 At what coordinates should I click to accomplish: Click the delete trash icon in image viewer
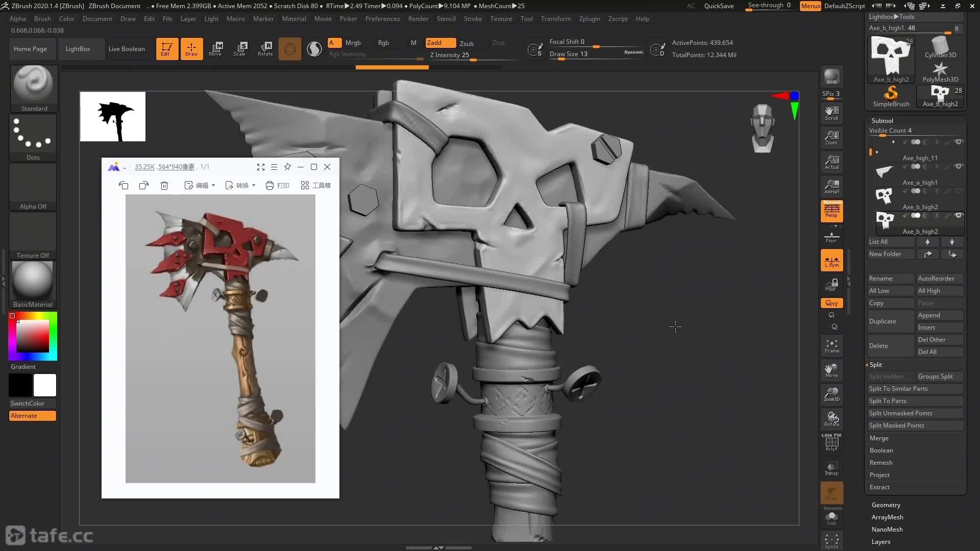point(164,185)
